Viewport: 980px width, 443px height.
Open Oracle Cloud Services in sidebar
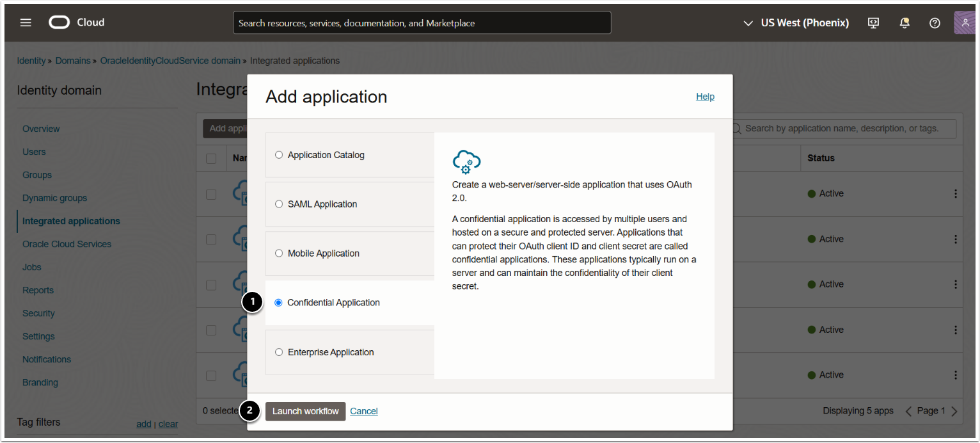pyautogui.click(x=67, y=244)
